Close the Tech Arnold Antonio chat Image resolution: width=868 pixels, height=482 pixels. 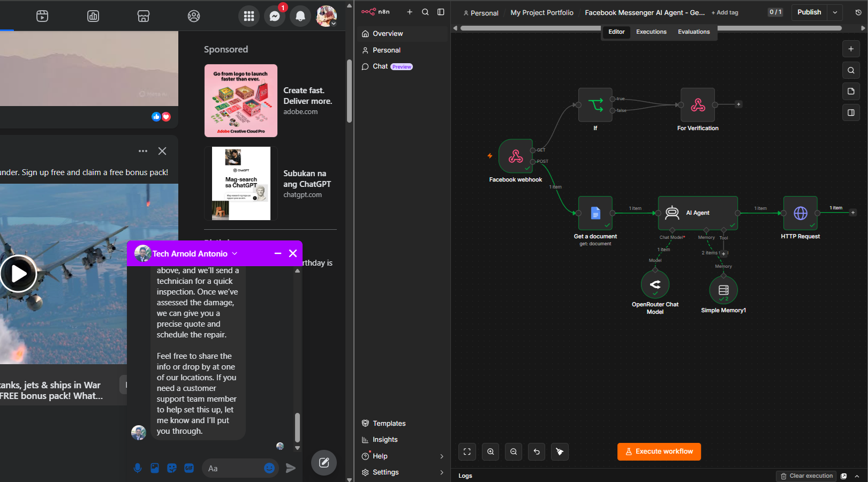tap(293, 253)
